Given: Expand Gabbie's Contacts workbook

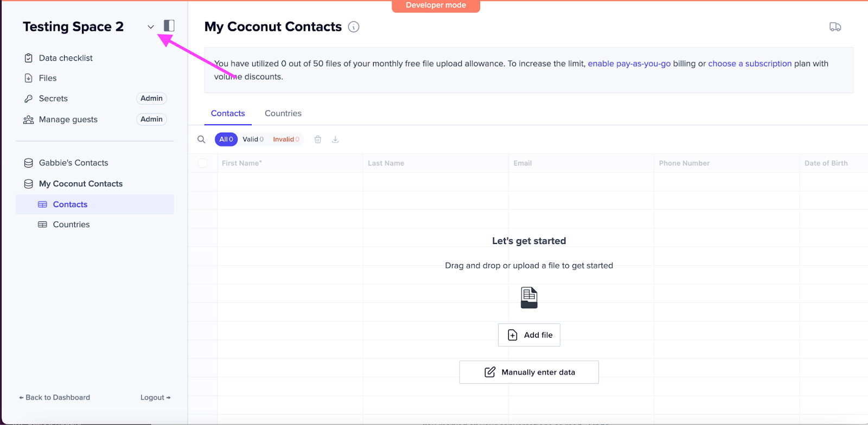Looking at the screenshot, I should 73,163.
